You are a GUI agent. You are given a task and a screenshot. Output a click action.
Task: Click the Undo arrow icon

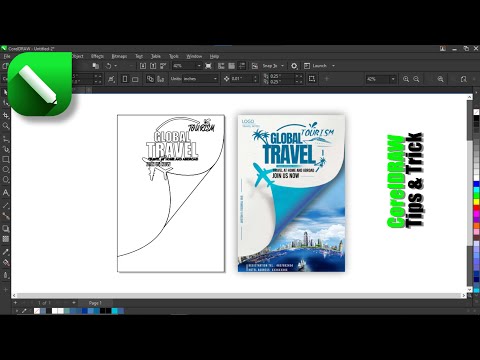click(x=108, y=66)
